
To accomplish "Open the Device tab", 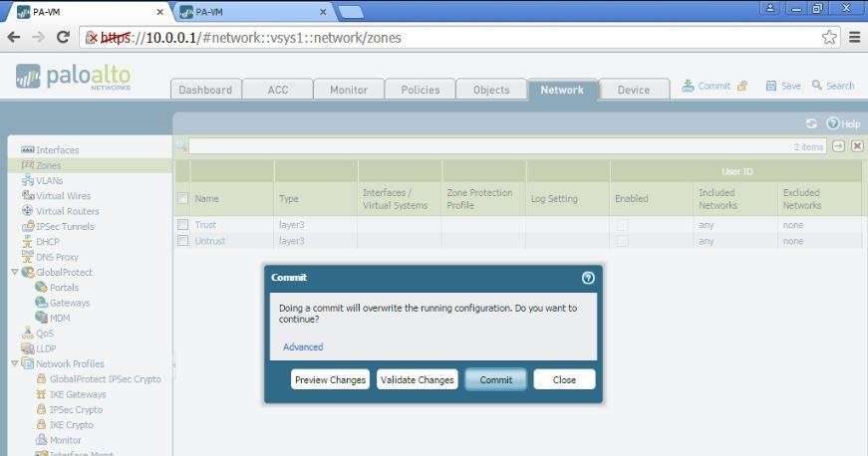I will [x=633, y=90].
